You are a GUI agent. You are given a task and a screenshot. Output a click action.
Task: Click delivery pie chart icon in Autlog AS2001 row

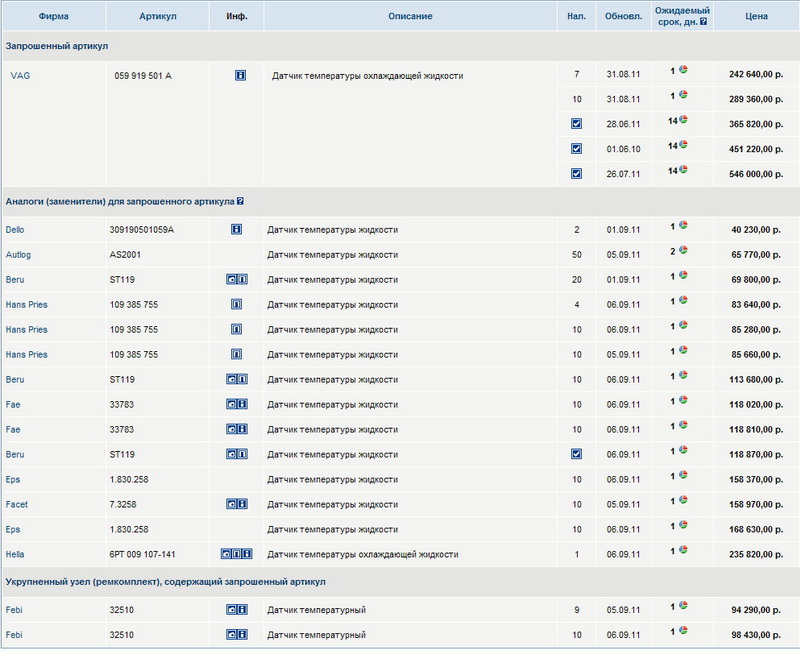[x=683, y=250]
